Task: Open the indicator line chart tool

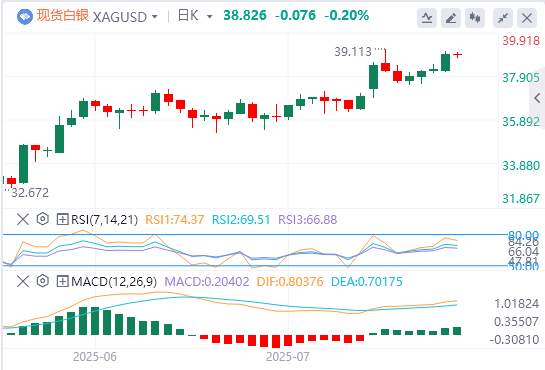Action: click(x=427, y=18)
